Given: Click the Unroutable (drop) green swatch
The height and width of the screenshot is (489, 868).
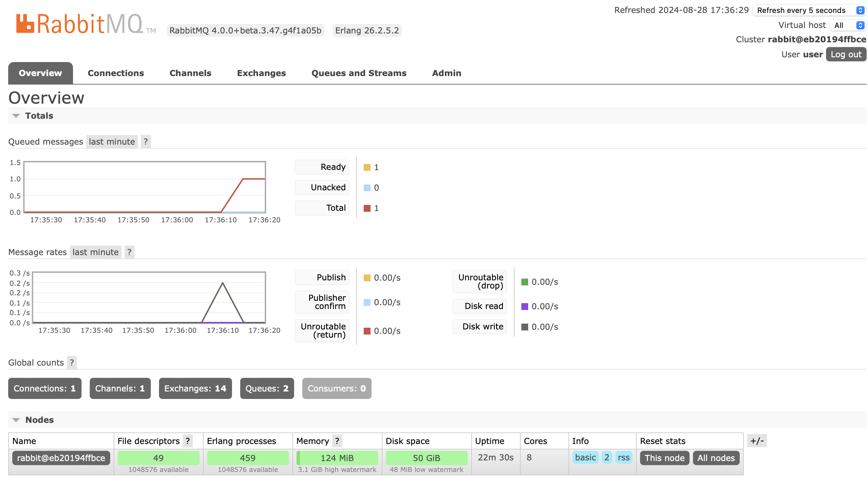Looking at the screenshot, I should 525,282.
